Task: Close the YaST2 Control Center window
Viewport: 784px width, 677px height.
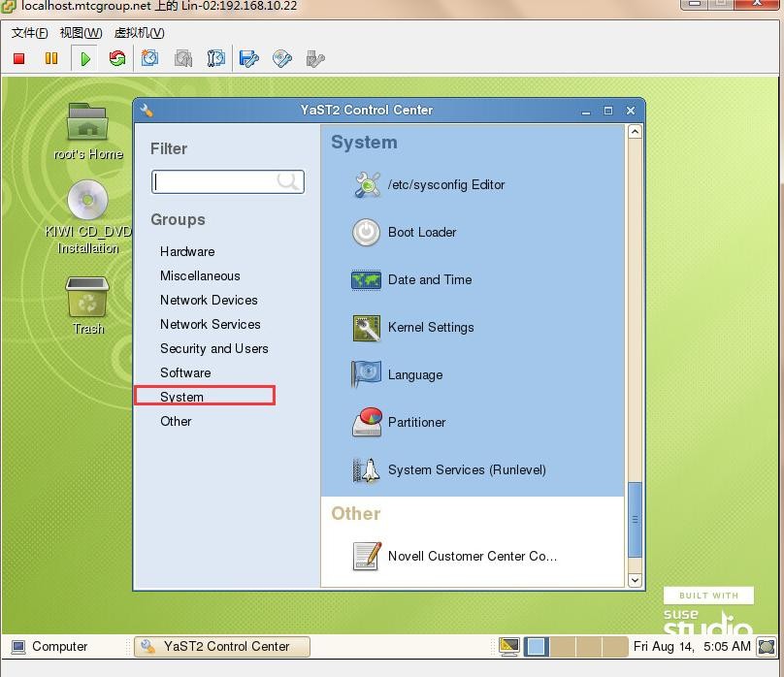Action: click(x=631, y=111)
